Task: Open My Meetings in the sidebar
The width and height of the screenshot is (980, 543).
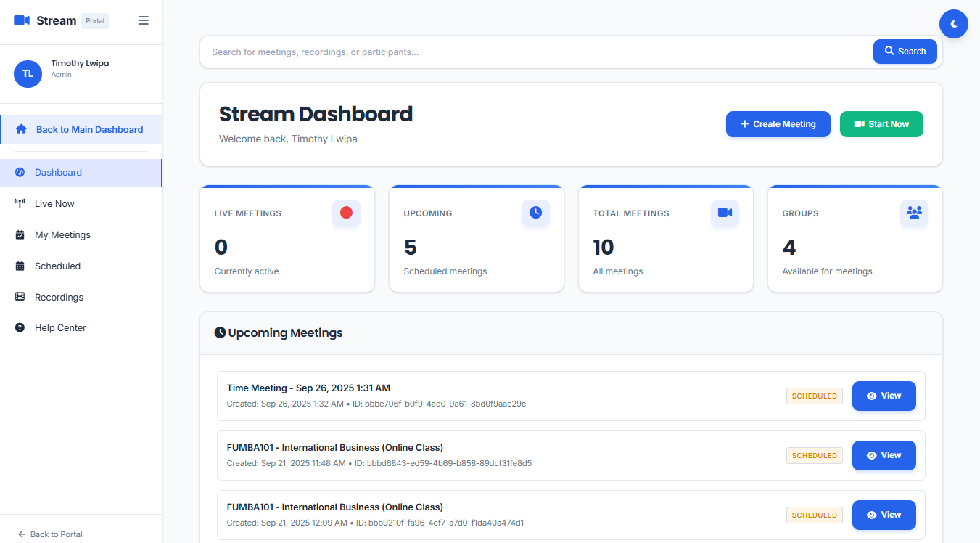Action: 62,235
